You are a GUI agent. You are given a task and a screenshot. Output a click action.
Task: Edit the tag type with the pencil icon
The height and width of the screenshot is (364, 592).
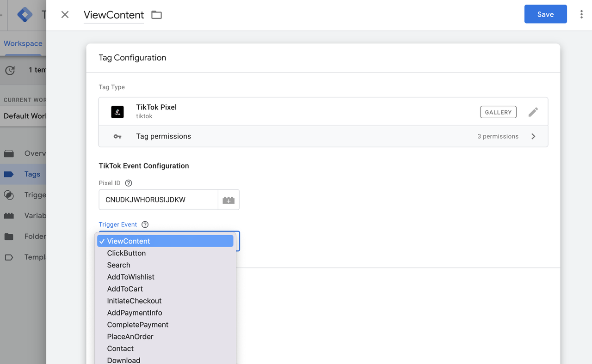[x=533, y=112]
